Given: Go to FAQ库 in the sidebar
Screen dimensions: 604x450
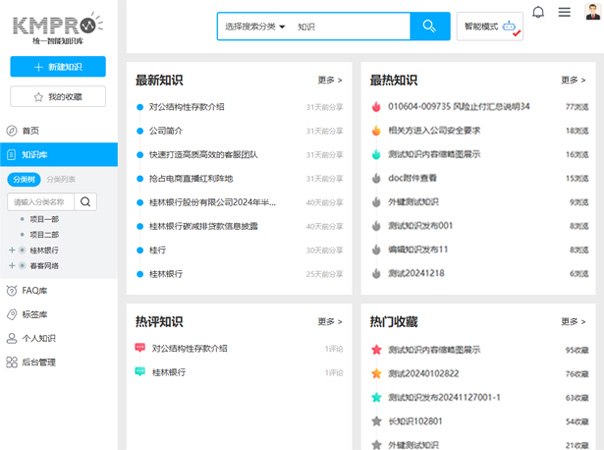Looking at the screenshot, I should [34, 290].
